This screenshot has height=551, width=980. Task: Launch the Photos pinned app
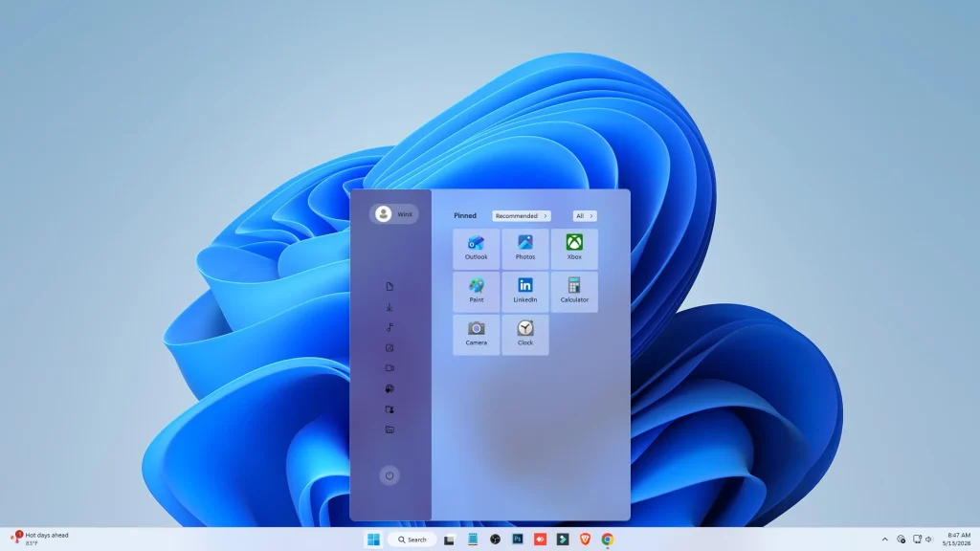525,249
